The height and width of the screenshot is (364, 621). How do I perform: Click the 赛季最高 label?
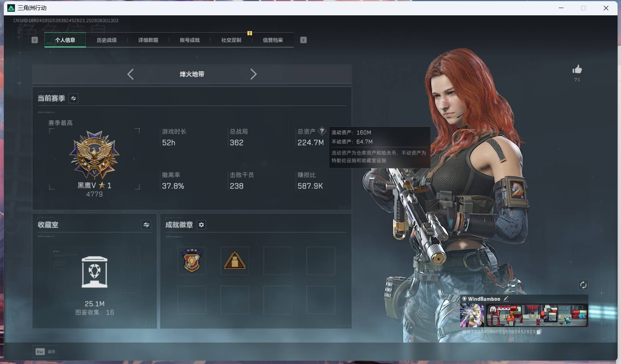tap(61, 123)
